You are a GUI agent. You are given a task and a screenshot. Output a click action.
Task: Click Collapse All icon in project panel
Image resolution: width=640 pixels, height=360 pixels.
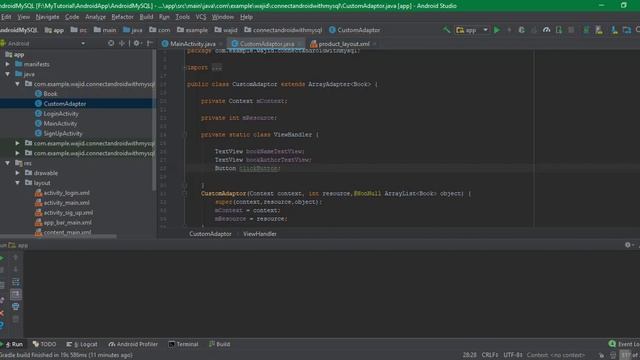122,43
